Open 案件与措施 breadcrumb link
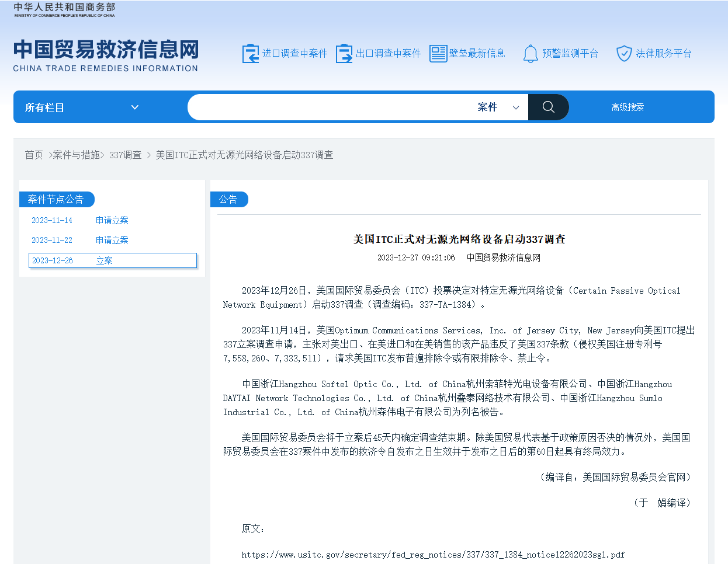The image size is (728, 564). [x=76, y=155]
